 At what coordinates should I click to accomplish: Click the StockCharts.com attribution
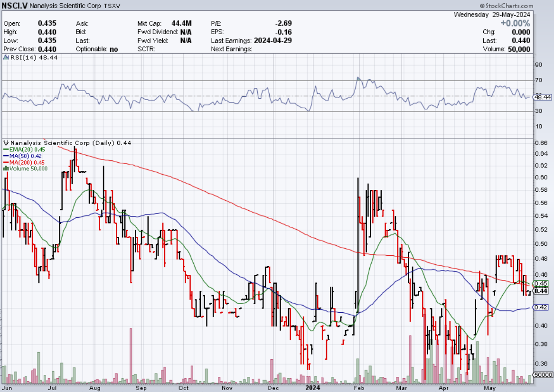[507, 6]
